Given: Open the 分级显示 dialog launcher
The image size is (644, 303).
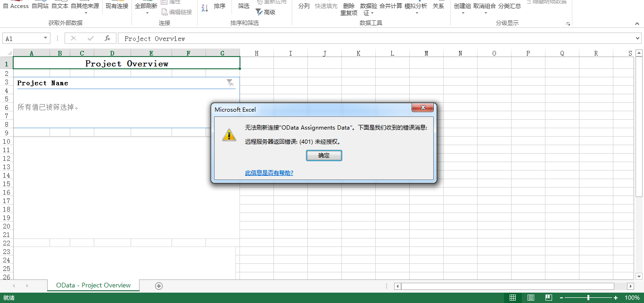Looking at the screenshot, I should 568,24.
